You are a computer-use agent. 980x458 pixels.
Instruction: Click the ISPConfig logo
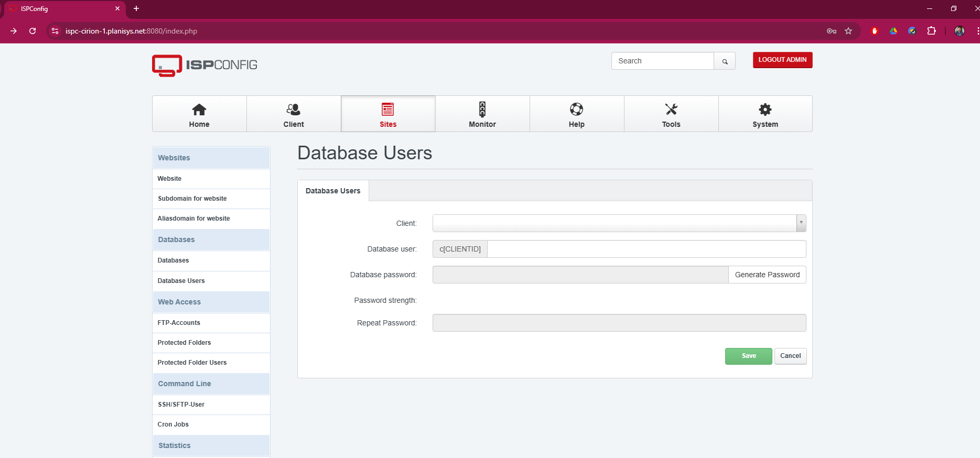click(204, 66)
